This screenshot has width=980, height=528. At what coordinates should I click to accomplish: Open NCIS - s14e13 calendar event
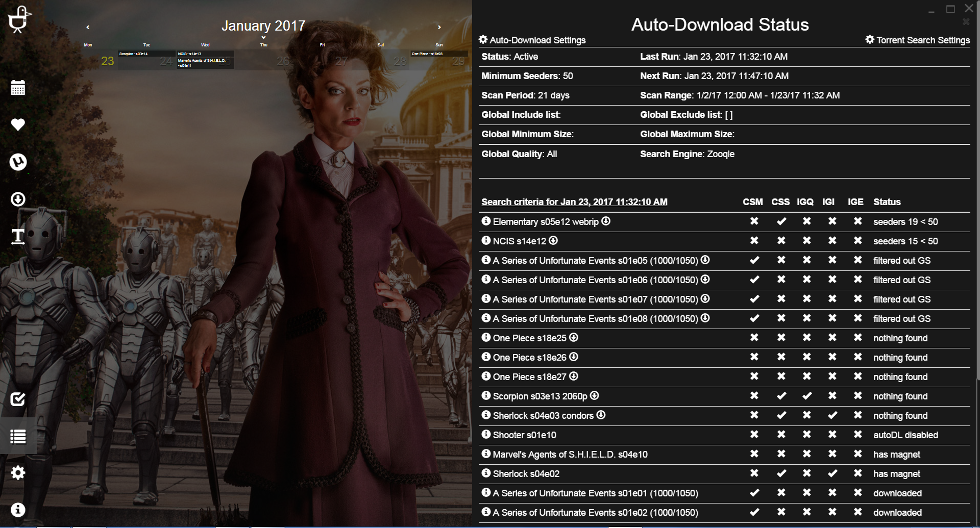pos(205,54)
